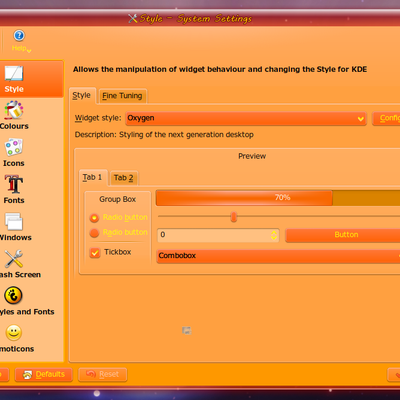
Task: Click the Configure button beside widget style
Action: 386,118
